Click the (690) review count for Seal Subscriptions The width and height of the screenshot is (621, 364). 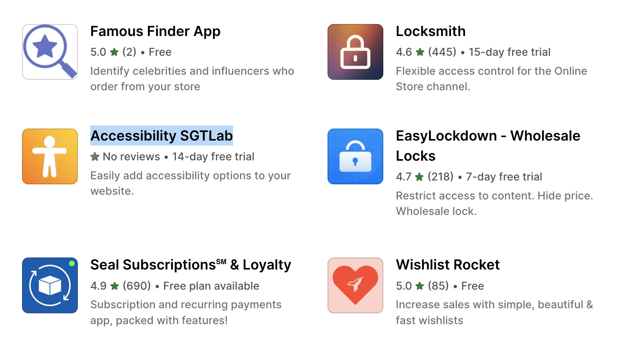(x=136, y=286)
